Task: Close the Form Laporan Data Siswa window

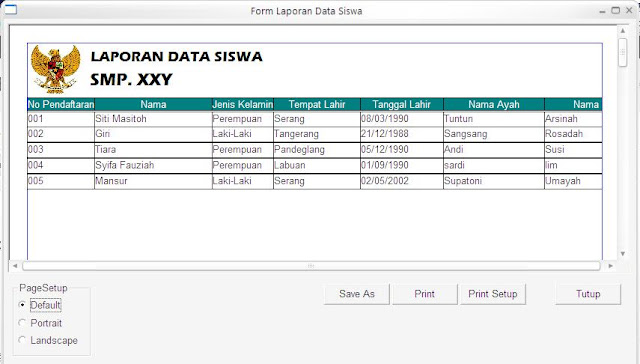Action: 629,11
